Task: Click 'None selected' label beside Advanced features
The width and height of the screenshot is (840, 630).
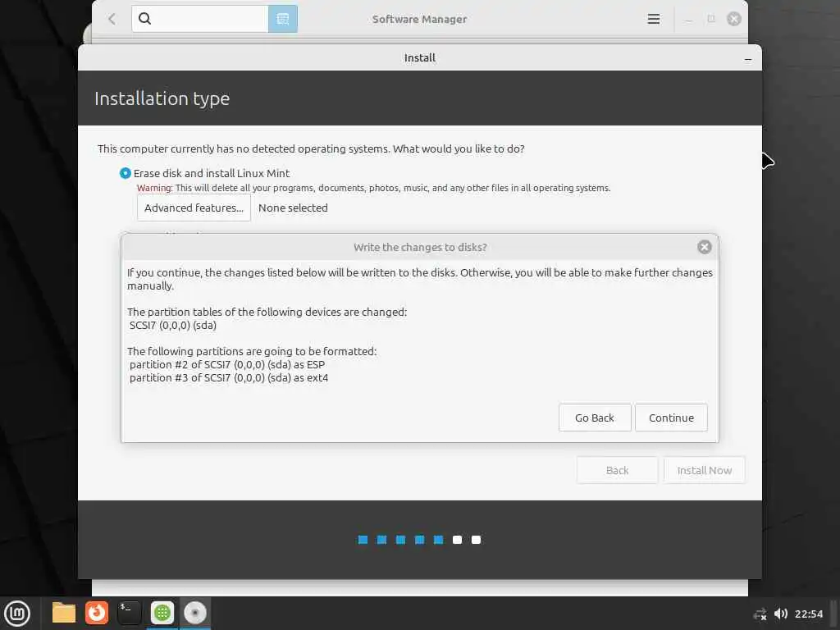Action: pyautogui.click(x=293, y=208)
